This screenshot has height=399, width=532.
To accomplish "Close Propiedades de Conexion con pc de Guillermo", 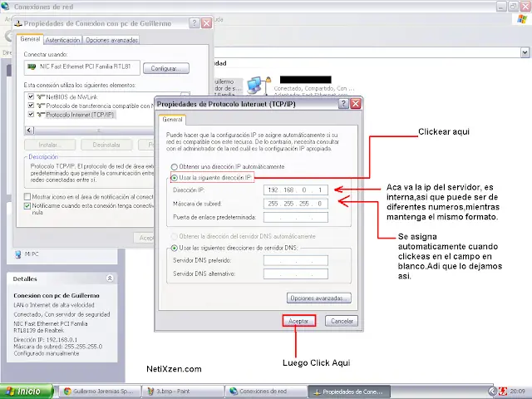I will (x=207, y=23).
